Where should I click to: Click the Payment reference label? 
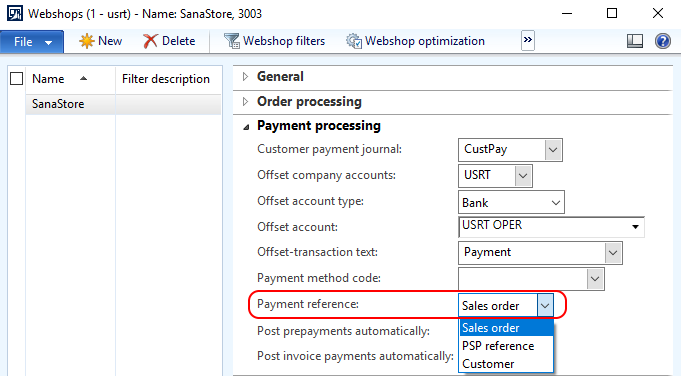point(308,304)
